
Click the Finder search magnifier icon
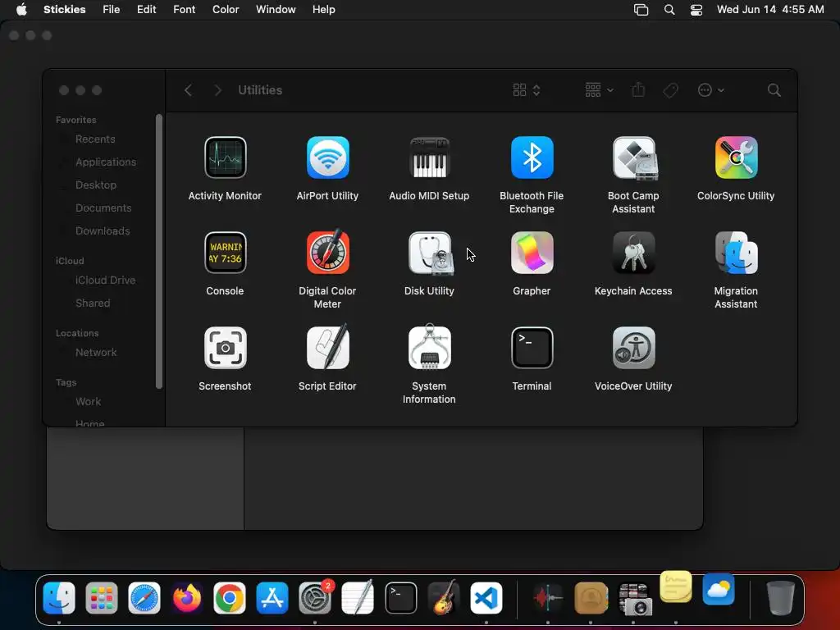click(x=774, y=90)
